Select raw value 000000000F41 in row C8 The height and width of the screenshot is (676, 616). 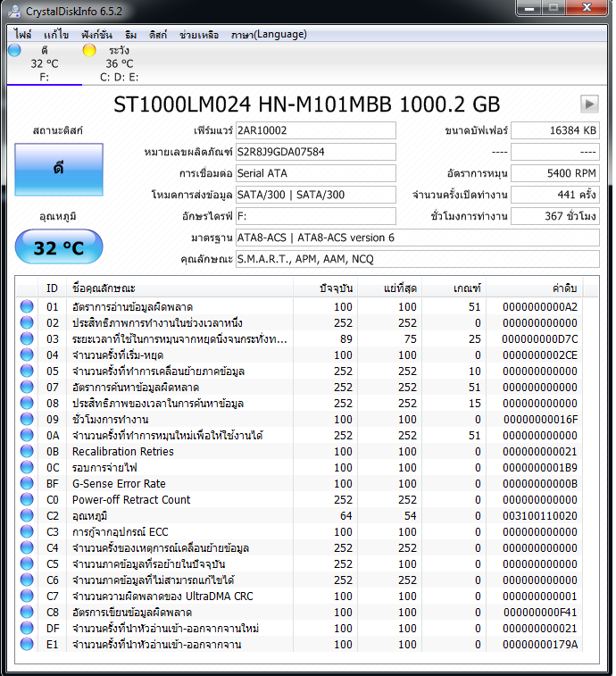click(x=540, y=613)
